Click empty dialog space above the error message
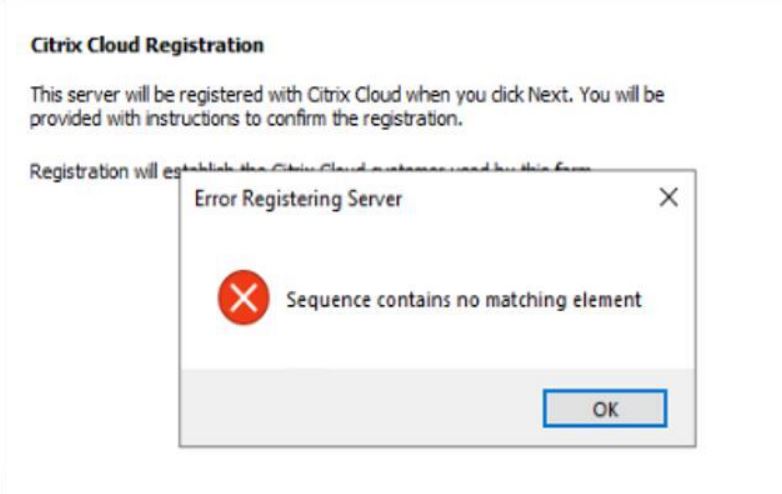The width and height of the screenshot is (782, 494). tap(437, 245)
